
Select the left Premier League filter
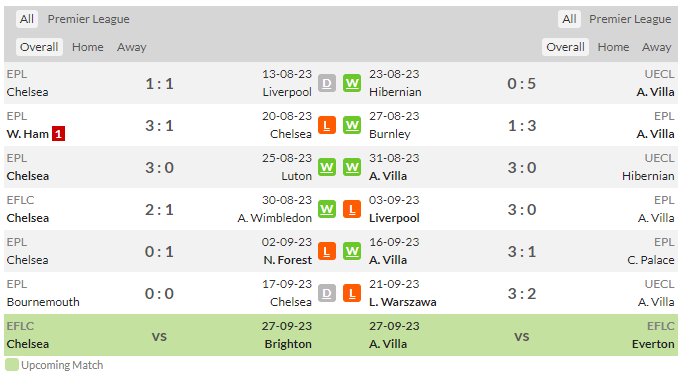(x=88, y=19)
